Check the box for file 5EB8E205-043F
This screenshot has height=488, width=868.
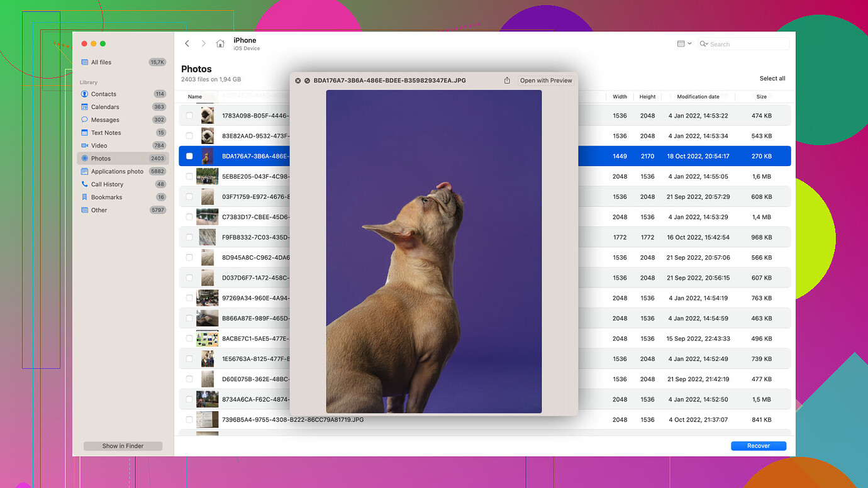tap(189, 177)
